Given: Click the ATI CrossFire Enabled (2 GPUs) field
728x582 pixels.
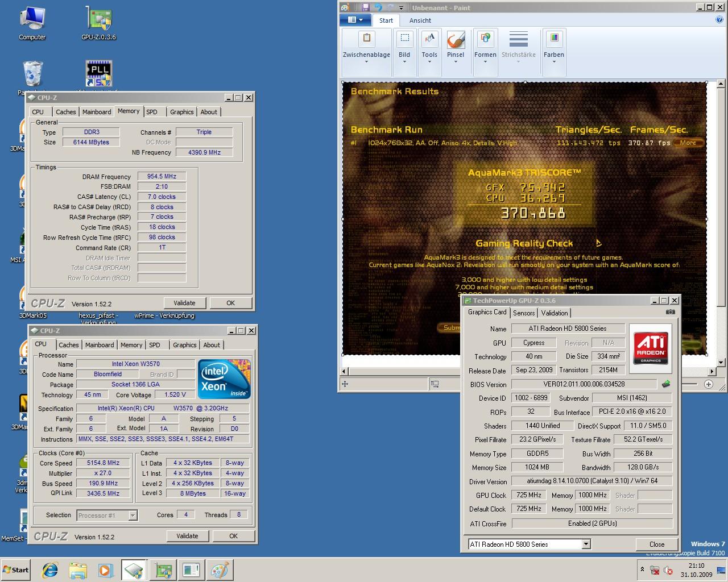Looking at the screenshot, I should (x=592, y=523).
